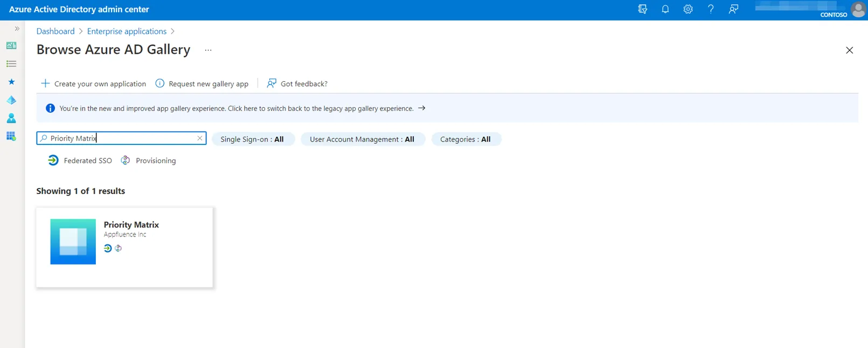
Task: Open All services list icon in sidebar
Action: click(11, 64)
